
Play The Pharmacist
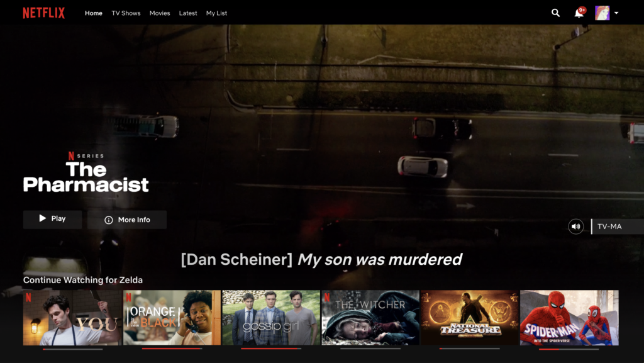(53, 219)
